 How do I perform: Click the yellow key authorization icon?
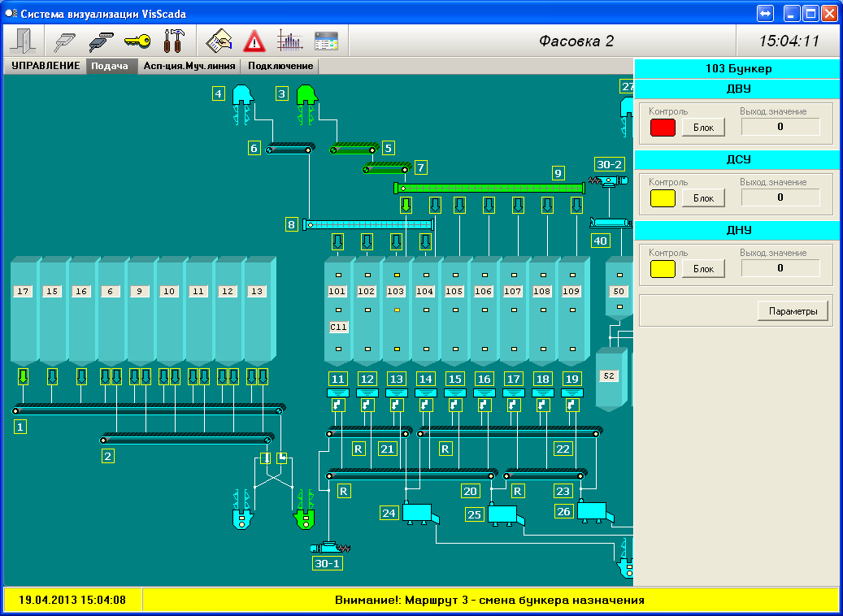[136, 41]
